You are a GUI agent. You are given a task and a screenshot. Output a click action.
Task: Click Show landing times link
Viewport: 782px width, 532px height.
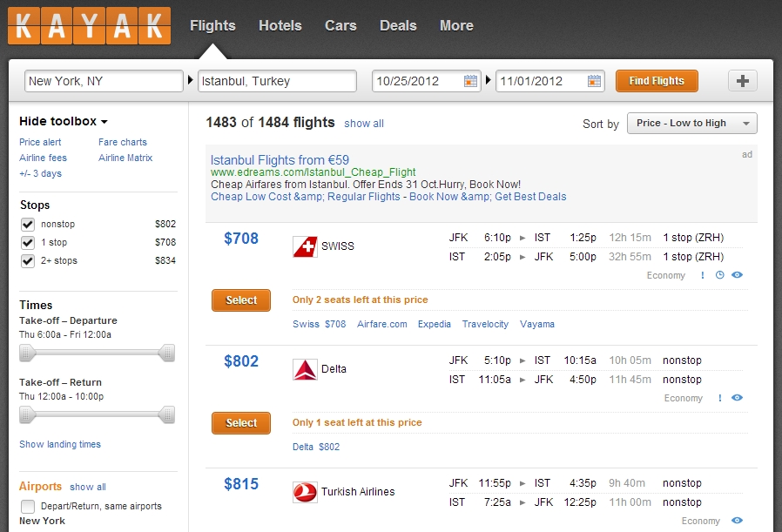pyautogui.click(x=60, y=444)
